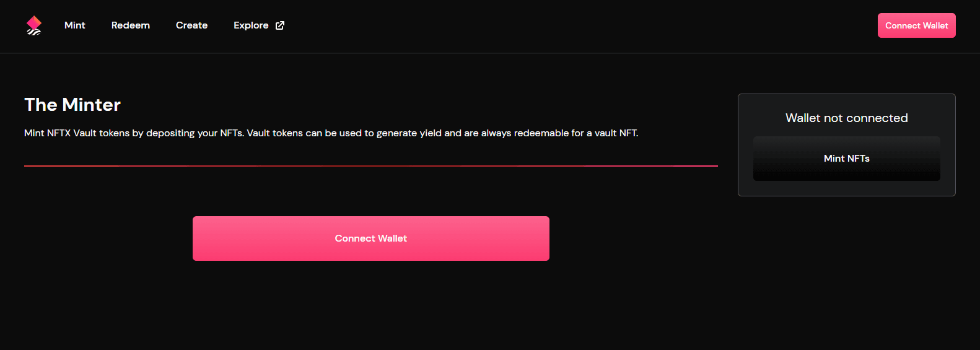Switch to the Create tab

coord(191,25)
